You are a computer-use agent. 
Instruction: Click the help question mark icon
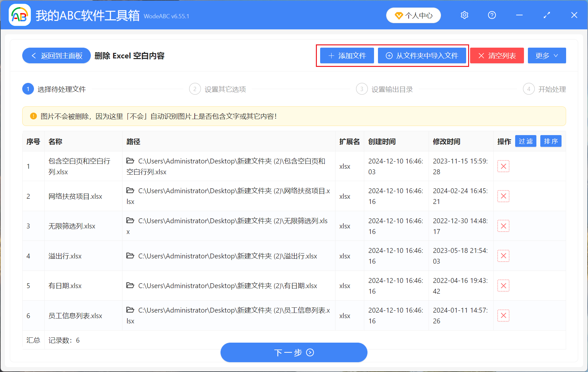pyautogui.click(x=492, y=15)
